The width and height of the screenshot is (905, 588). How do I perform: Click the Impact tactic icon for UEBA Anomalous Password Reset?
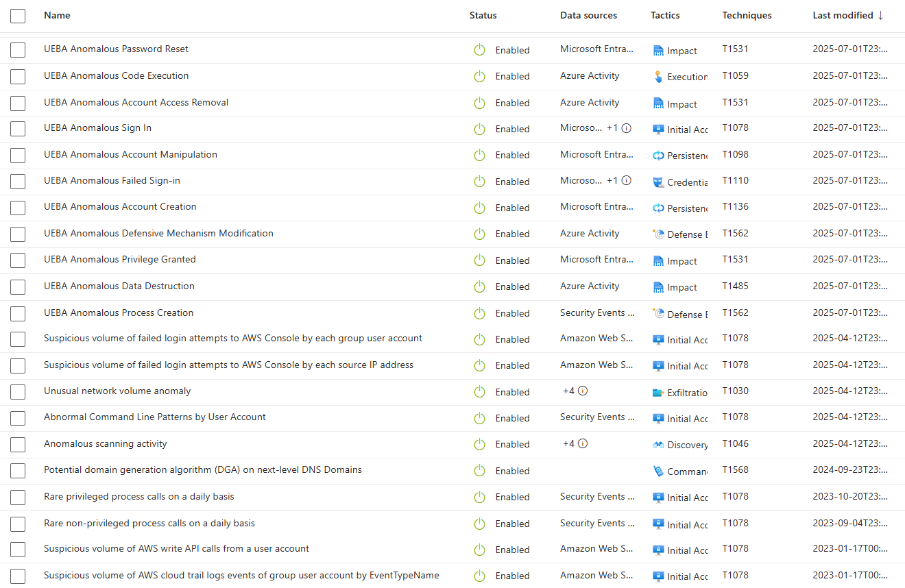coord(657,50)
